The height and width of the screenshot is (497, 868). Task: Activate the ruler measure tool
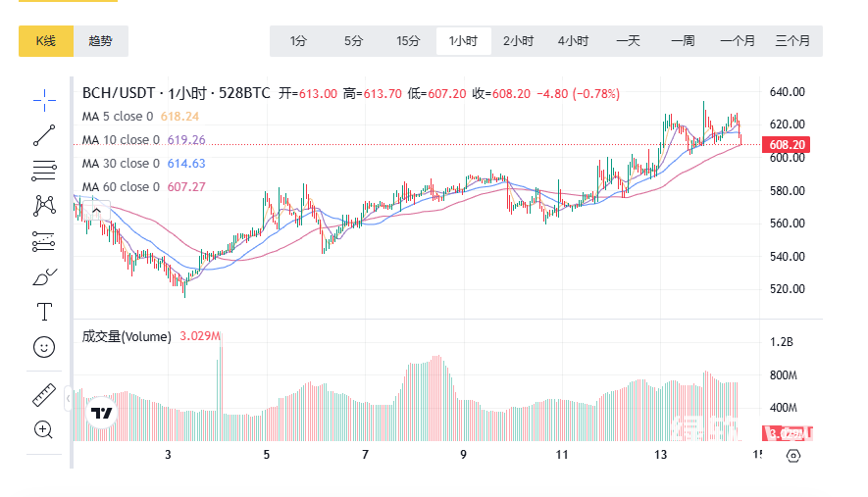coord(44,394)
